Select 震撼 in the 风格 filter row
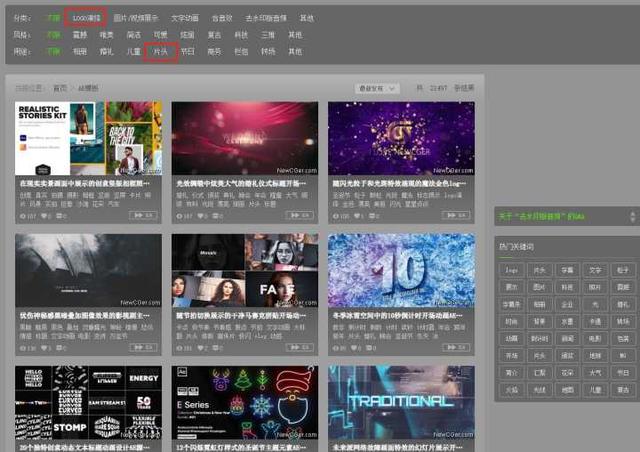This screenshot has height=452, width=640. [x=80, y=35]
